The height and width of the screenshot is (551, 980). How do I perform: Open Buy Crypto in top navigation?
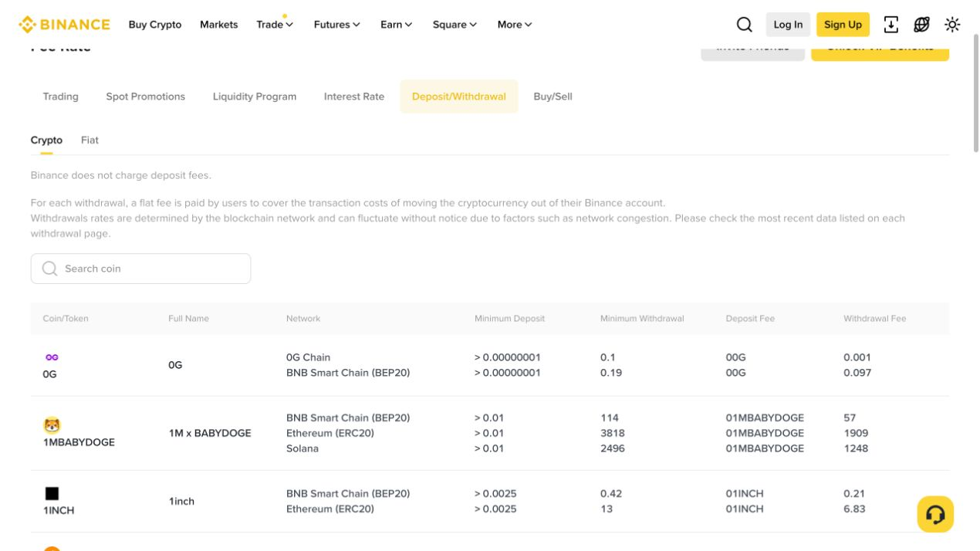coord(155,25)
